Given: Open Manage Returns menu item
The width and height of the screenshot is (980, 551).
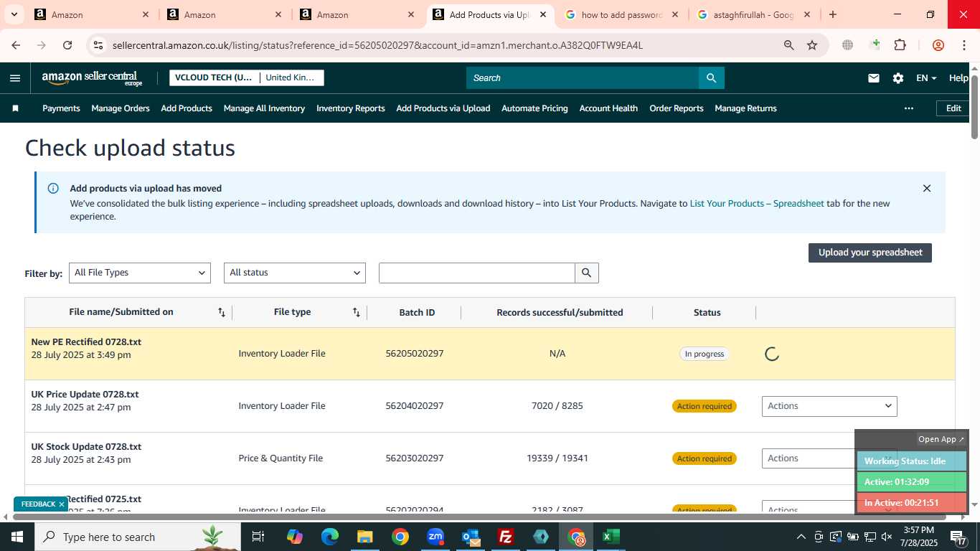Looking at the screenshot, I should click(745, 108).
